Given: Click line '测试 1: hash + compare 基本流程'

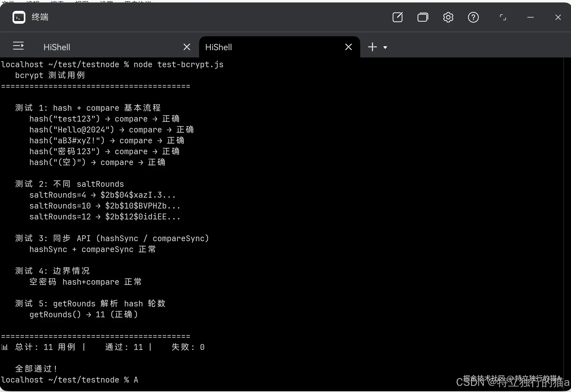Looking at the screenshot, I should (x=88, y=108).
